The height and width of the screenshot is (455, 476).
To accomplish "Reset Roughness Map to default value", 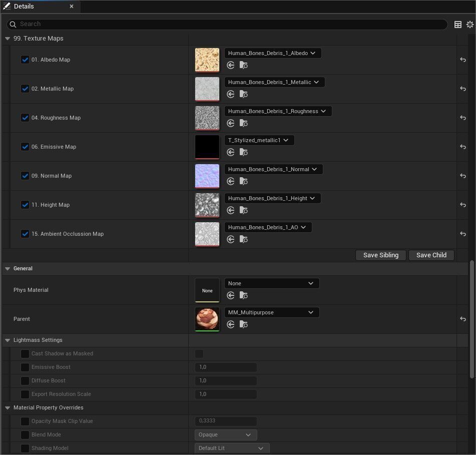I will (x=462, y=118).
